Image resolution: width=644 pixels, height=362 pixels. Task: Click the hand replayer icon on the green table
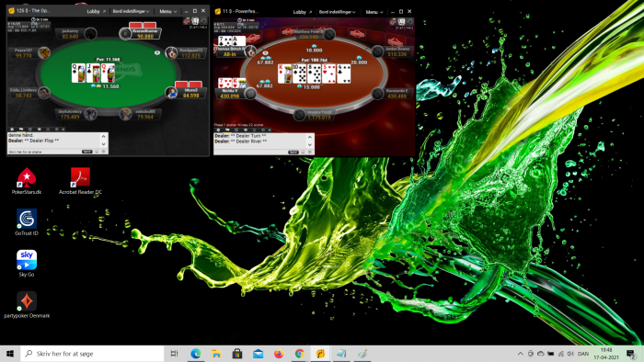(x=203, y=20)
